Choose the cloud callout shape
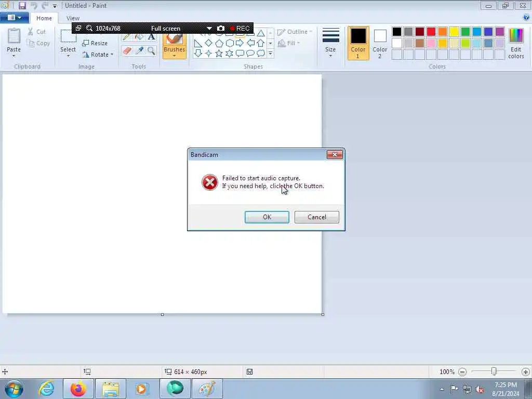This screenshot has height=399, width=532. 261,54
